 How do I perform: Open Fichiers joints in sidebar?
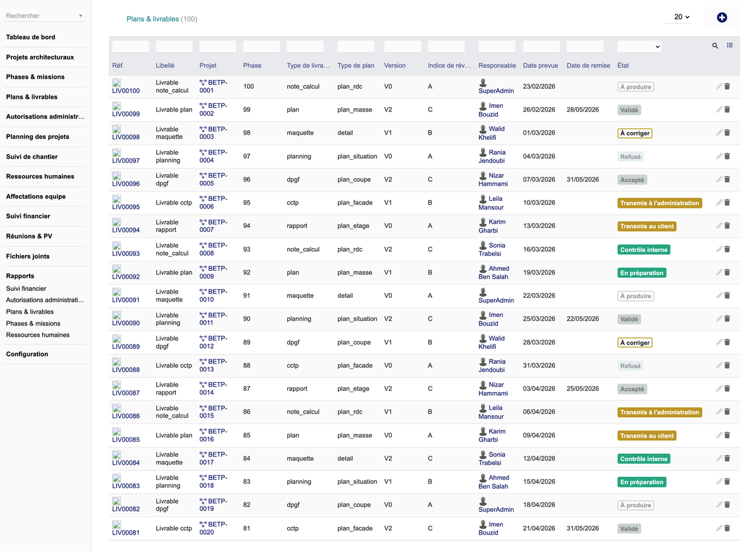[x=28, y=256]
